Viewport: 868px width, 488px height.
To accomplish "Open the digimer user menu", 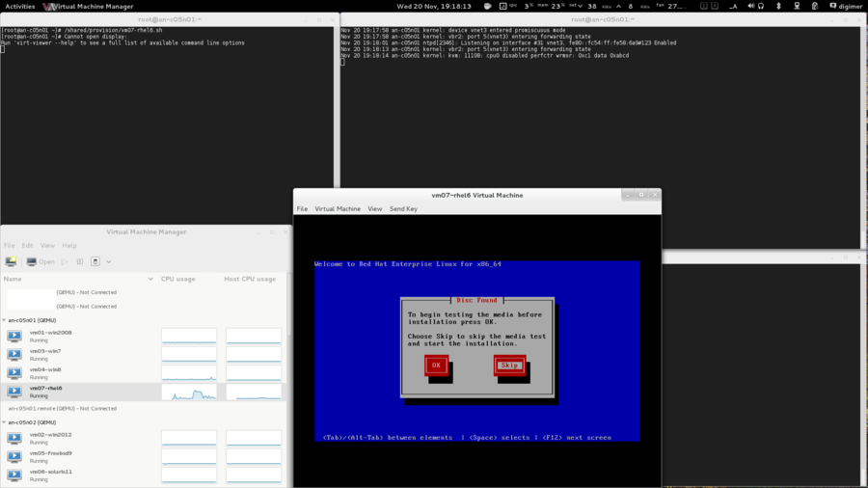I will pyautogui.click(x=846, y=6).
